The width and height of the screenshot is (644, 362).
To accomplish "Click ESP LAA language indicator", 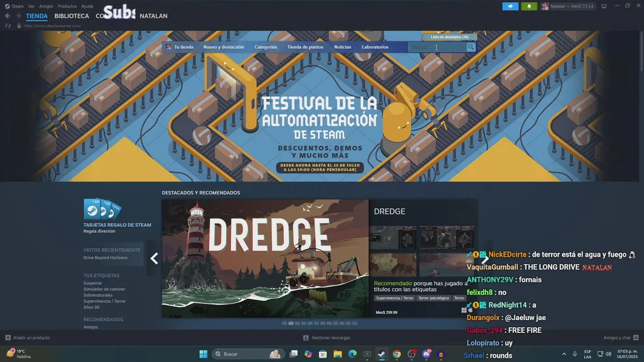I will click(588, 354).
